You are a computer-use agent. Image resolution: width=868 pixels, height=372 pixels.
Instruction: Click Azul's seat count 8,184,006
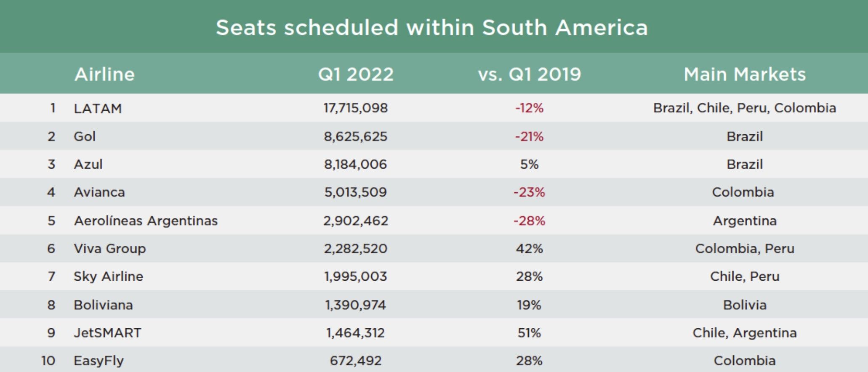click(x=355, y=164)
